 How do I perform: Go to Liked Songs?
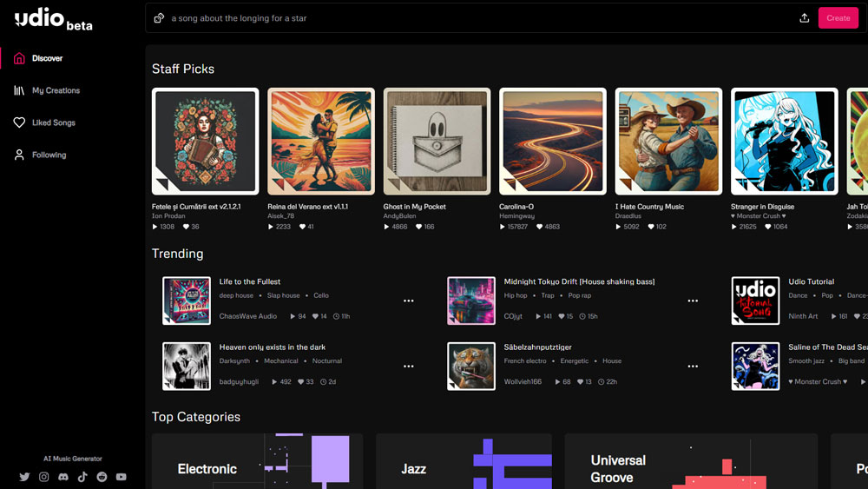(53, 122)
